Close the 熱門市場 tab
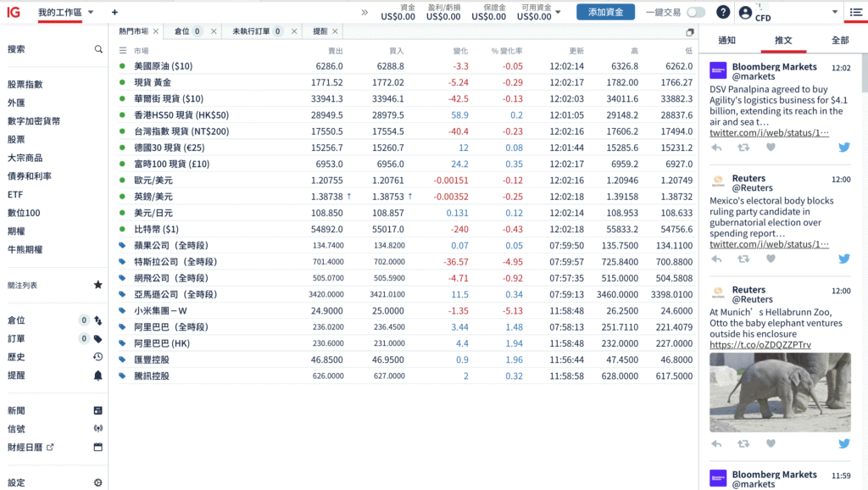The width and height of the screenshot is (868, 490). (156, 31)
